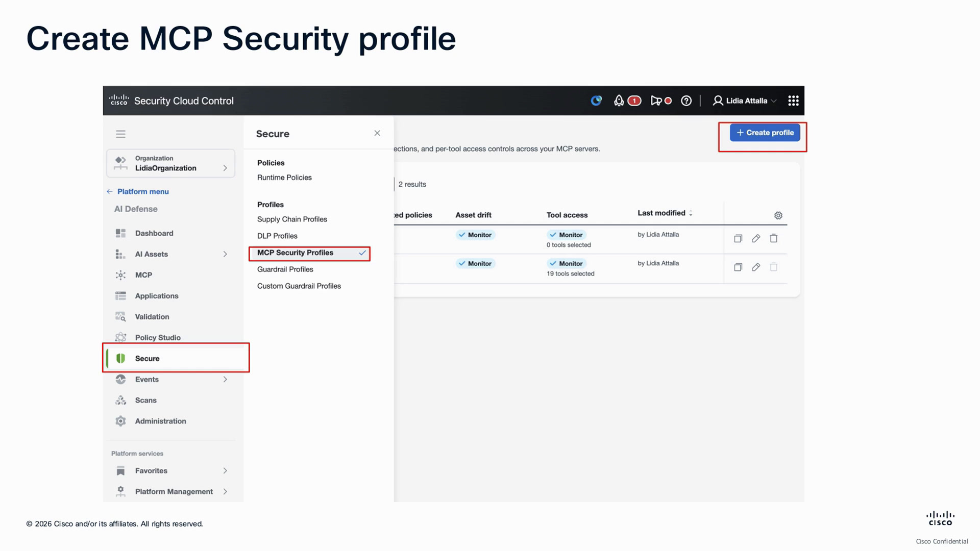Open Runtime Policies
Screen dimensions: 980x551
click(284, 178)
